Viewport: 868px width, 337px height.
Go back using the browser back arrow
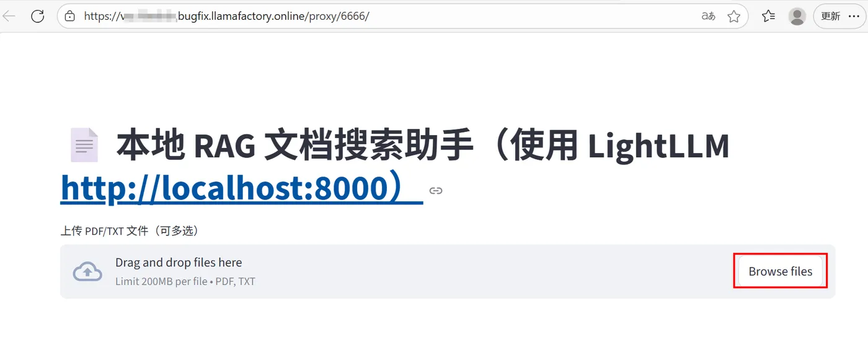pyautogui.click(x=9, y=16)
